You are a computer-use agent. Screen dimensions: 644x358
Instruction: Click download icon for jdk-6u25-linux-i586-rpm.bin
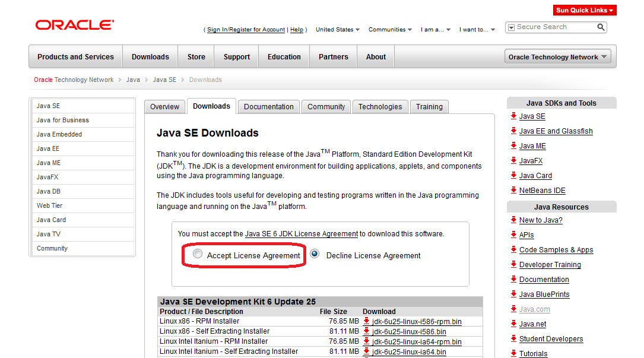tap(366, 321)
